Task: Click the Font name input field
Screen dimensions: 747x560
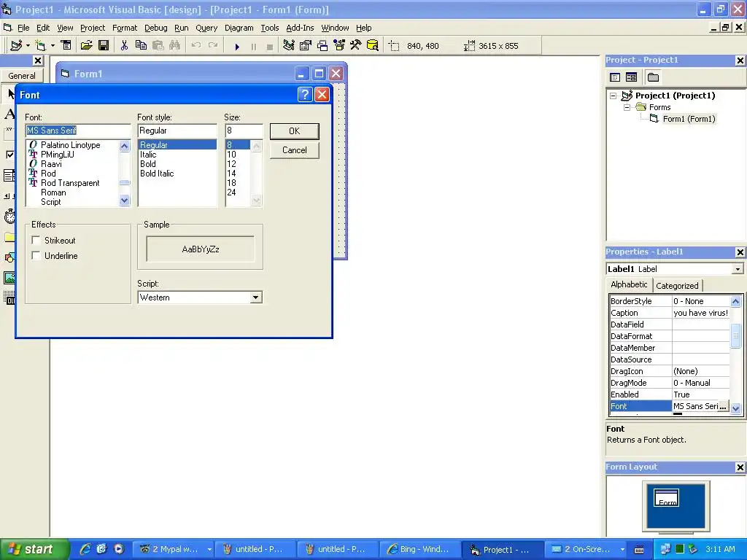Action: 77,131
